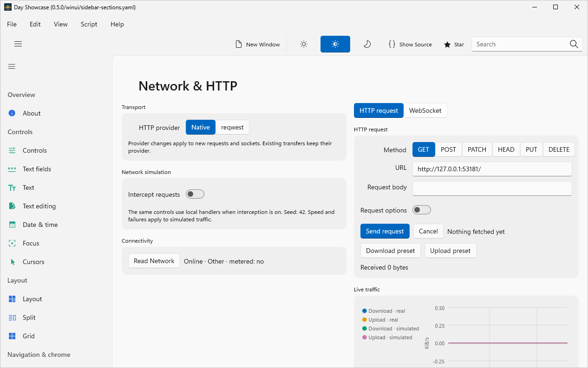Click the "Nothing fetched yet" status text
This screenshot has width=588, height=368.
coord(476,232)
